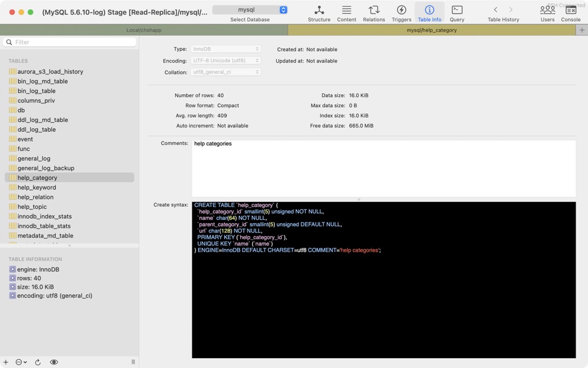The width and height of the screenshot is (588, 368).
Task: Click the Comments text area
Action: coord(384,169)
